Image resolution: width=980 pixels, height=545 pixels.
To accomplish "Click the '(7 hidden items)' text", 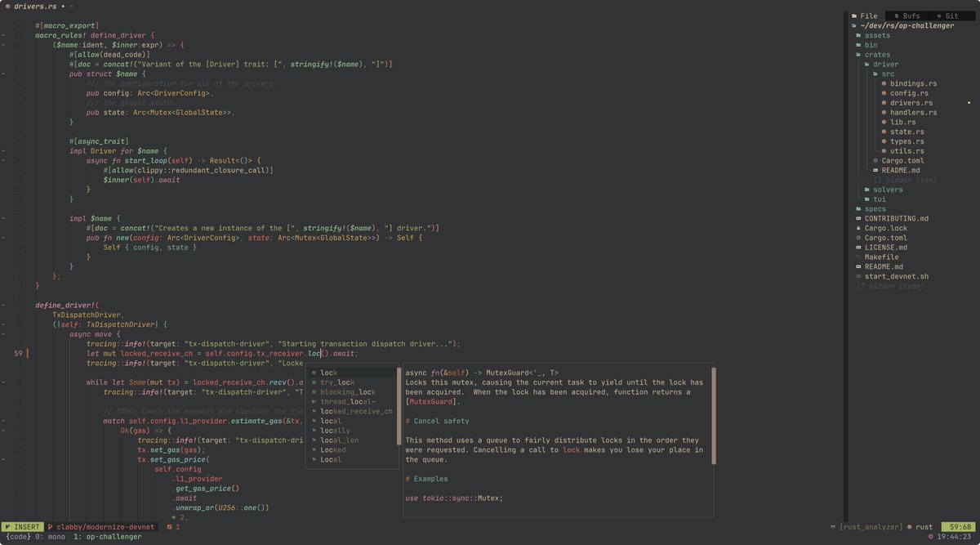I will 890,286.
